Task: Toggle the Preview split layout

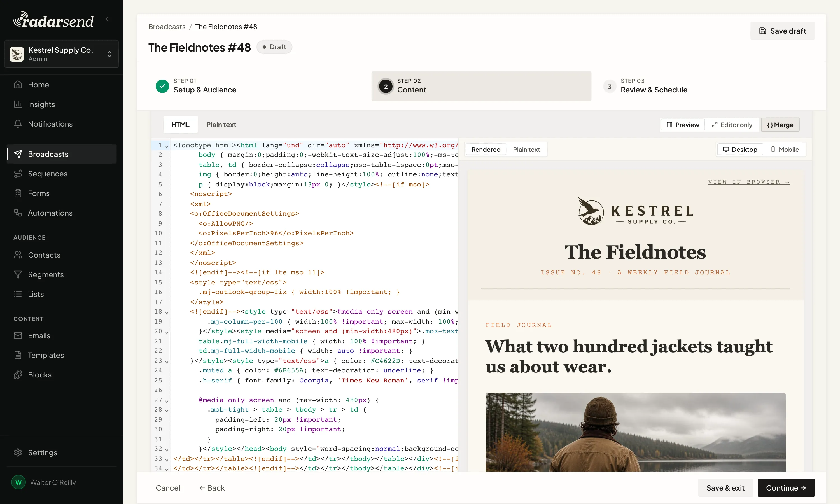Action: 683,125
